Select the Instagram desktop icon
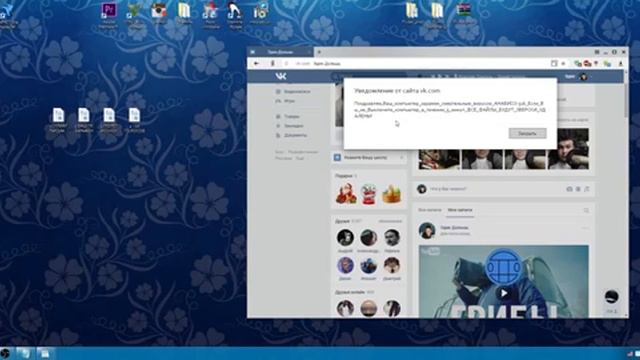The height and width of the screenshot is (360, 640). [x=159, y=10]
